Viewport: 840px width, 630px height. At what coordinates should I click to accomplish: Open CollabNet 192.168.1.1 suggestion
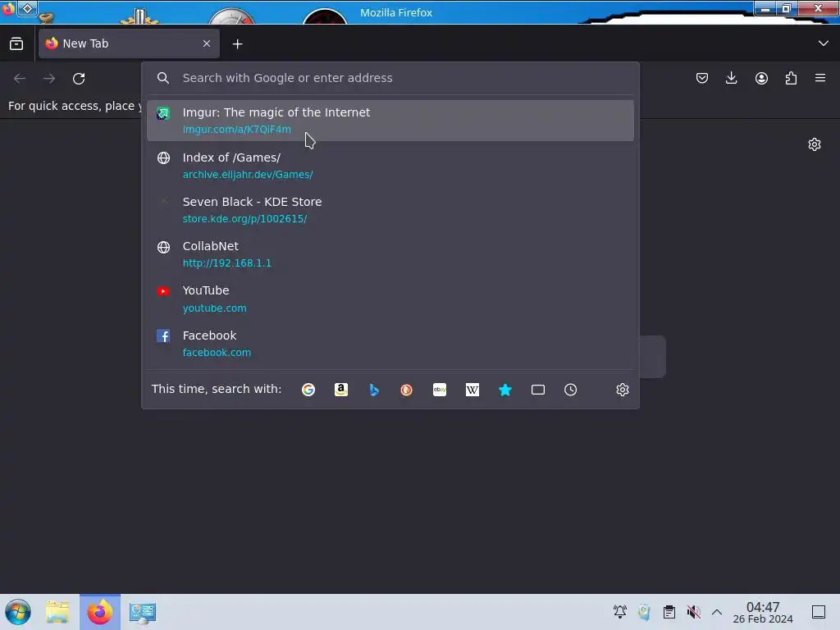pos(390,254)
